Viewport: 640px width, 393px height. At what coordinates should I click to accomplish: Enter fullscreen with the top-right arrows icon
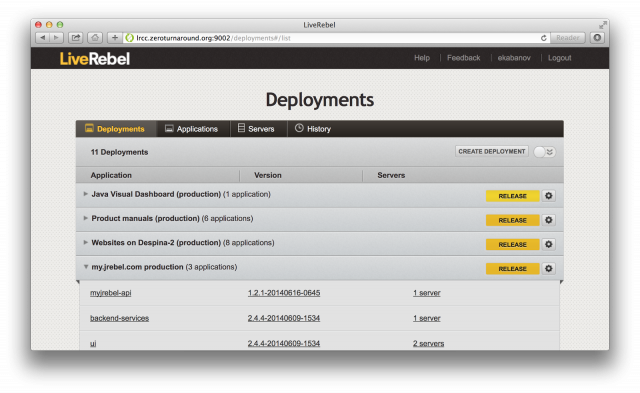coord(602,25)
